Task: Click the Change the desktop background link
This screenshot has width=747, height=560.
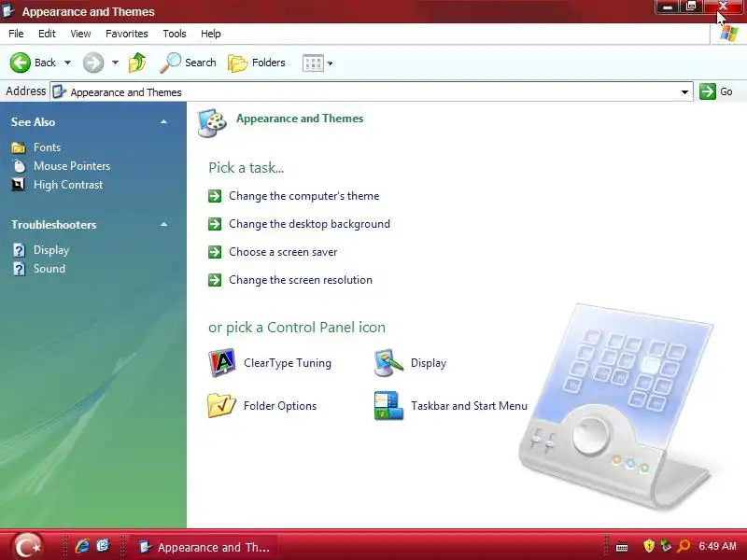Action: tap(309, 224)
